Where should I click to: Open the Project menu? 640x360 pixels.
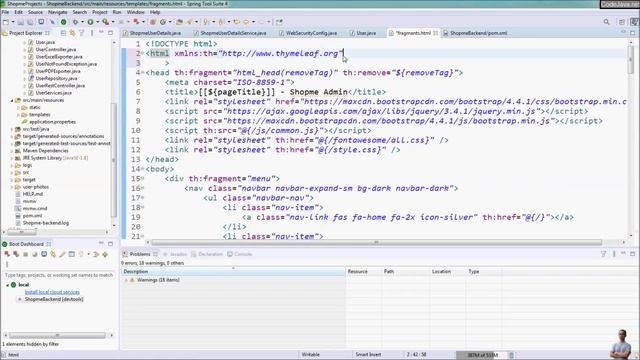[x=100, y=12]
